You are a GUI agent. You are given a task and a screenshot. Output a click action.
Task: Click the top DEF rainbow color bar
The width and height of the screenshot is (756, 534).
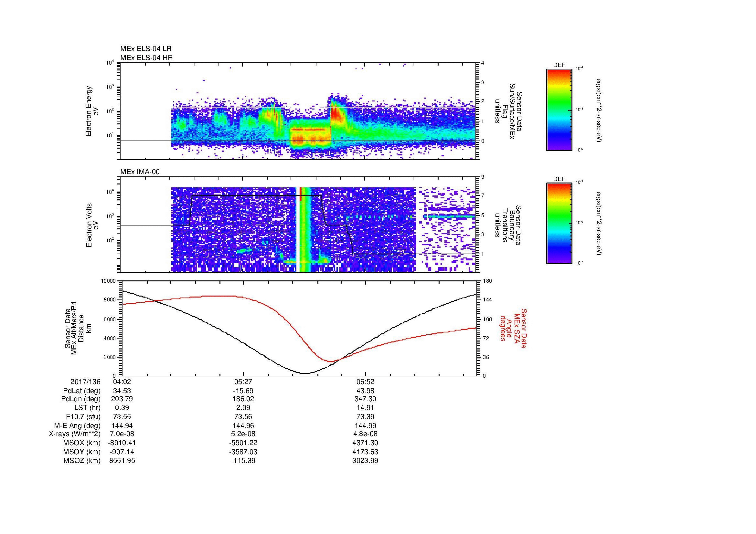[559, 110]
